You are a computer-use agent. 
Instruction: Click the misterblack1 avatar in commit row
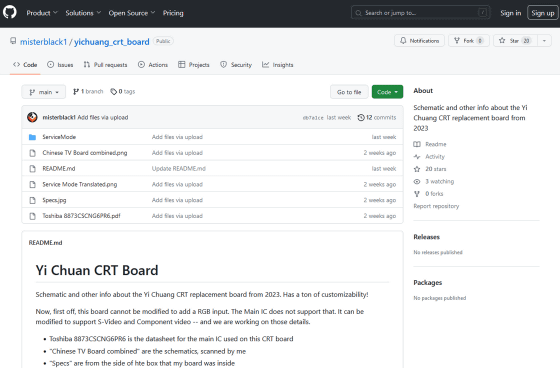pyautogui.click(x=32, y=117)
